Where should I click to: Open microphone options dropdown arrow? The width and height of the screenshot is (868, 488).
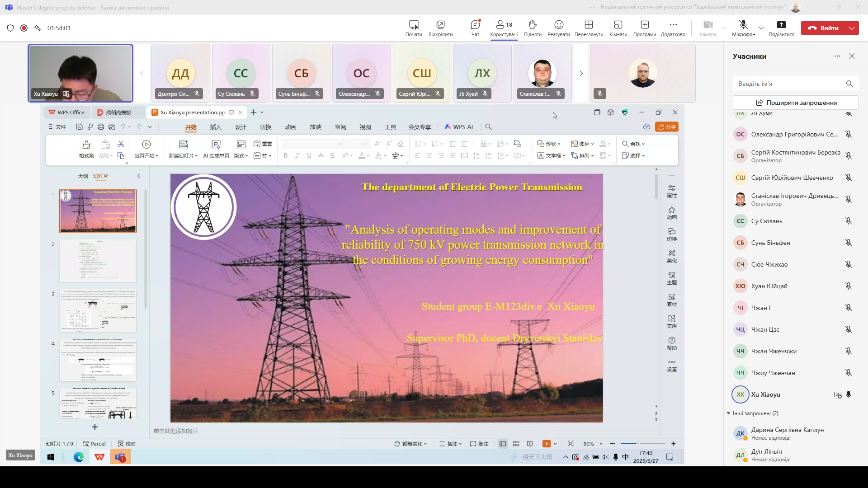[761, 28]
